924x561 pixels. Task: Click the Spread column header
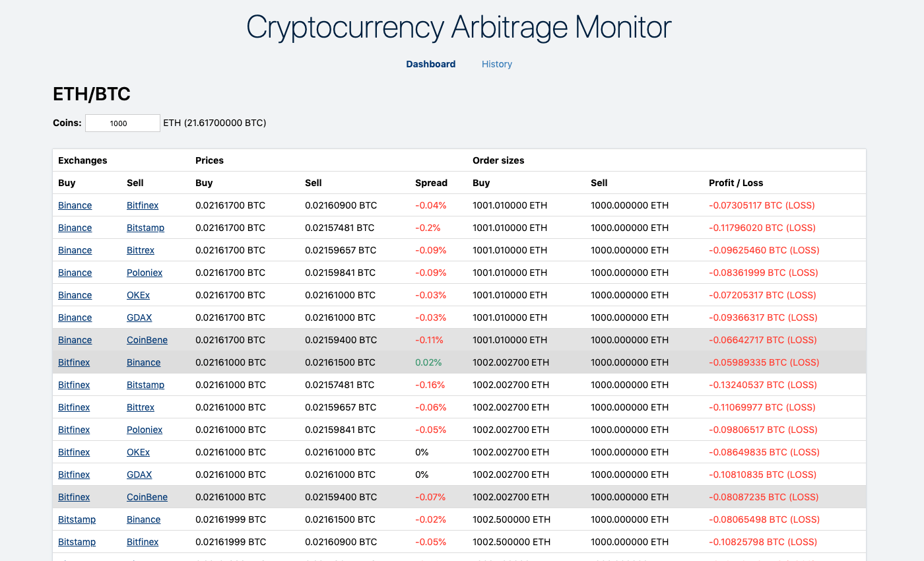(431, 183)
